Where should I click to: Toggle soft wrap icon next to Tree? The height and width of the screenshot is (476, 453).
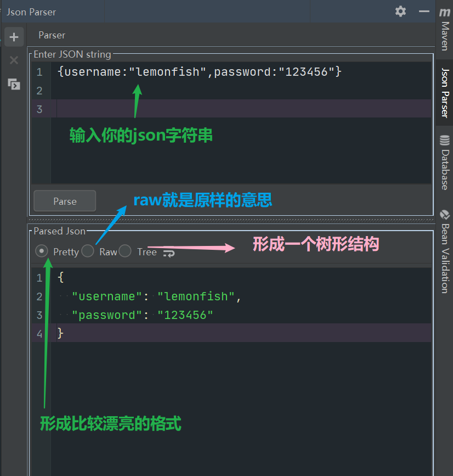point(169,253)
